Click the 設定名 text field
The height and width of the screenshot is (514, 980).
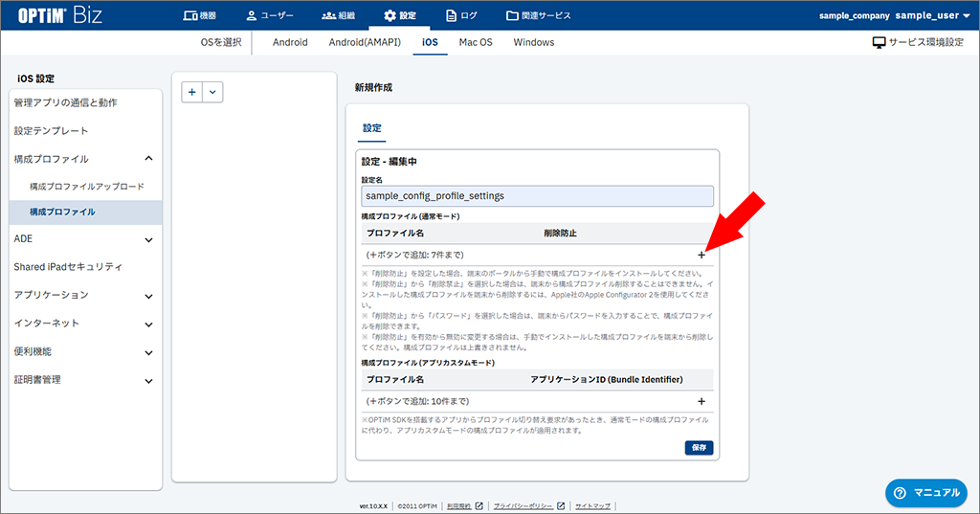click(537, 195)
